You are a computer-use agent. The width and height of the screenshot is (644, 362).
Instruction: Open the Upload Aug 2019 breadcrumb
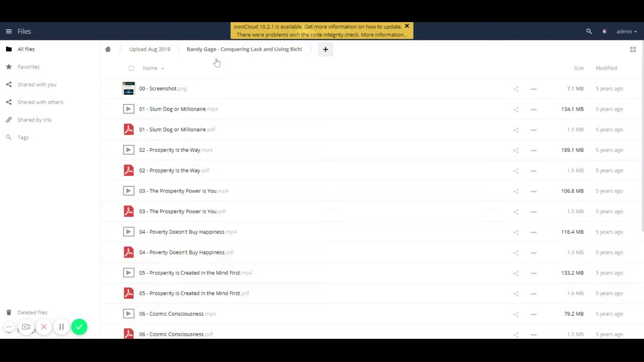(x=149, y=49)
